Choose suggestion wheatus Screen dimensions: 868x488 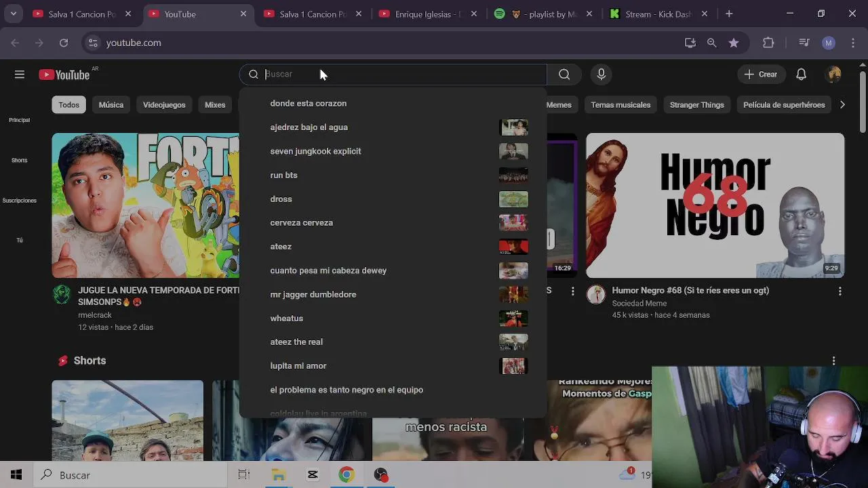pos(393,319)
